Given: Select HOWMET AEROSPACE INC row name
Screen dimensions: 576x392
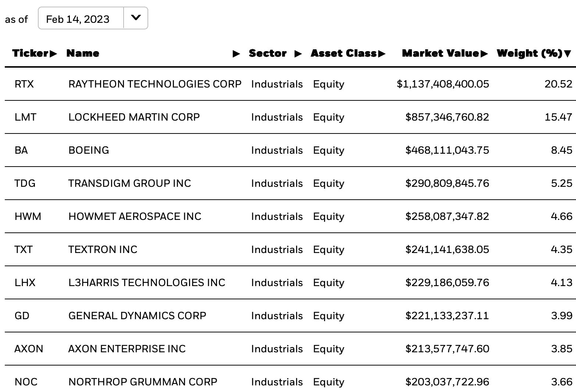Looking at the screenshot, I should [x=135, y=217].
